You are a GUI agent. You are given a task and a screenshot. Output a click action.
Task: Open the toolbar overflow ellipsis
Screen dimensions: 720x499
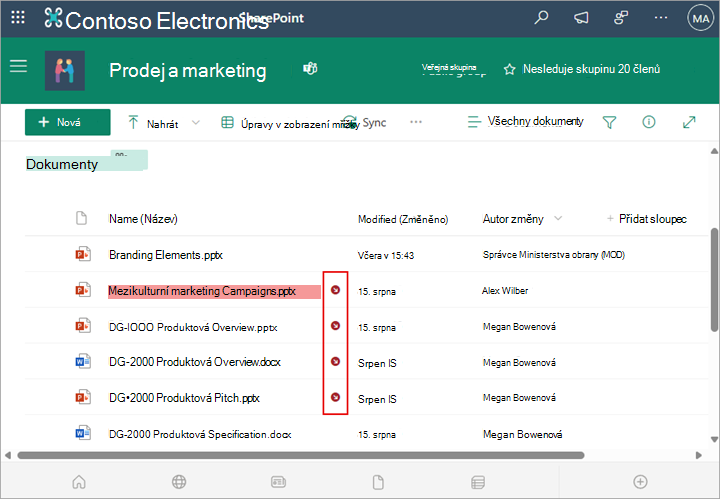(416, 122)
